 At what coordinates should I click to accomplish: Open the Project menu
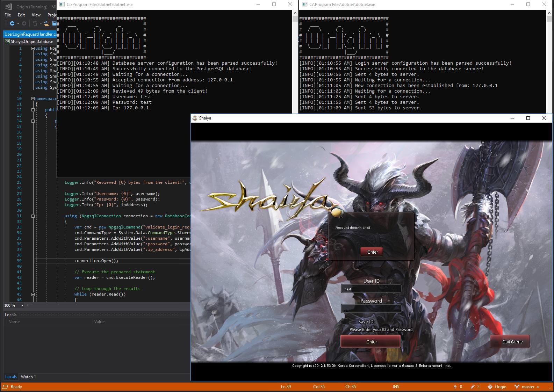(52, 15)
